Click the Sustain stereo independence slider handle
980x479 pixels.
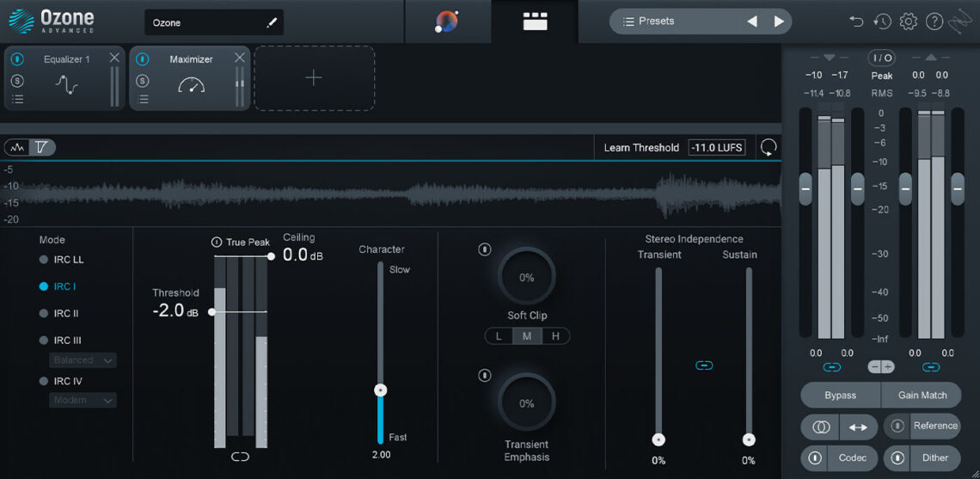(x=749, y=439)
